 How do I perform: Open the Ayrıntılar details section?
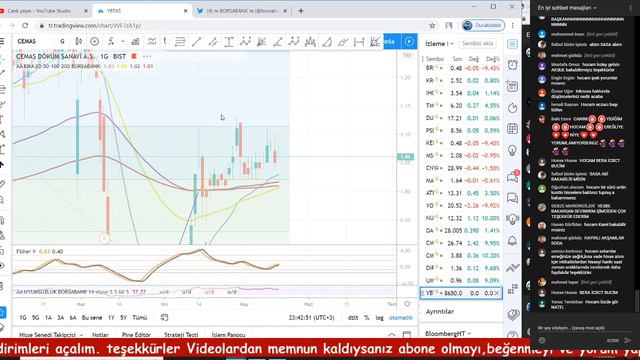[x=440, y=311]
